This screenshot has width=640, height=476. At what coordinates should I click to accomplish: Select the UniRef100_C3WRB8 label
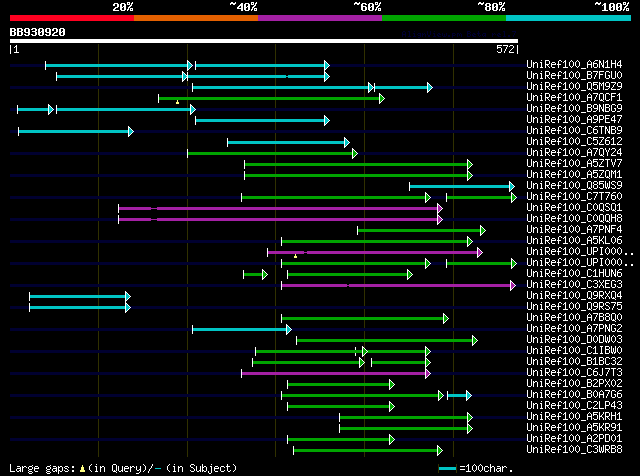(x=574, y=450)
